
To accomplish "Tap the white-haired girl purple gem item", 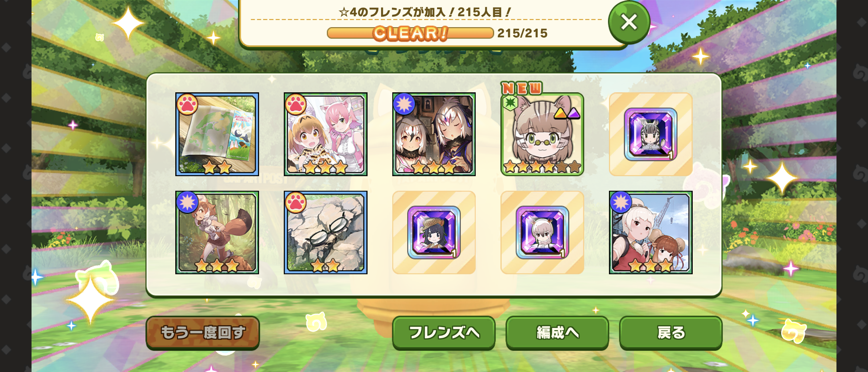I will pyautogui.click(x=542, y=232).
